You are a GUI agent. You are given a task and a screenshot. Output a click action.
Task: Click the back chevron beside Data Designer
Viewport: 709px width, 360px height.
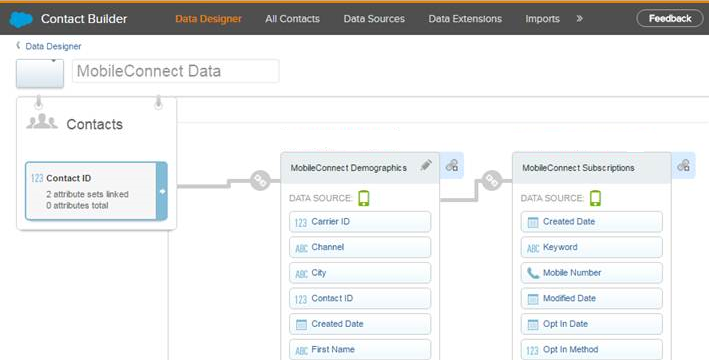(19, 46)
